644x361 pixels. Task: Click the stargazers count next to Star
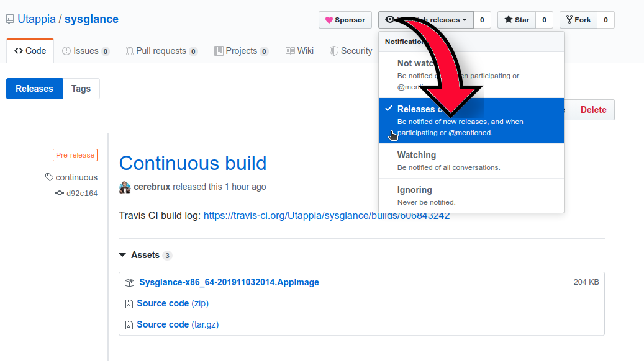(x=544, y=20)
